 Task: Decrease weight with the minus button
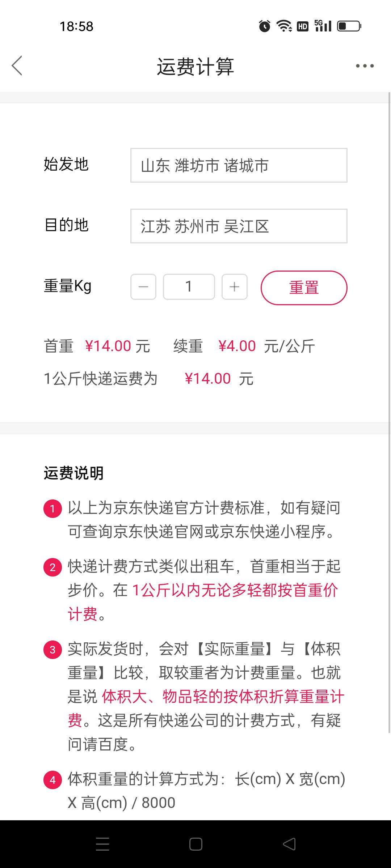[143, 287]
